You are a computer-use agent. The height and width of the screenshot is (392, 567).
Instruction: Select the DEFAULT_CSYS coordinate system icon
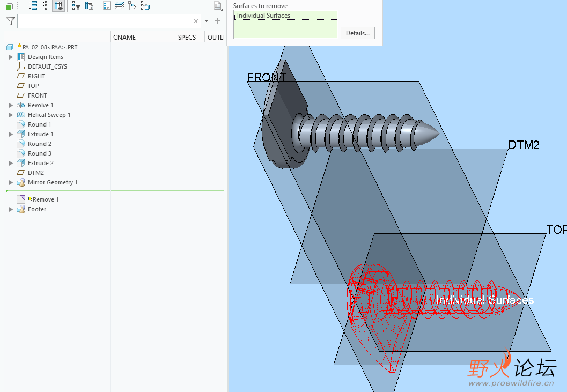coord(20,66)
